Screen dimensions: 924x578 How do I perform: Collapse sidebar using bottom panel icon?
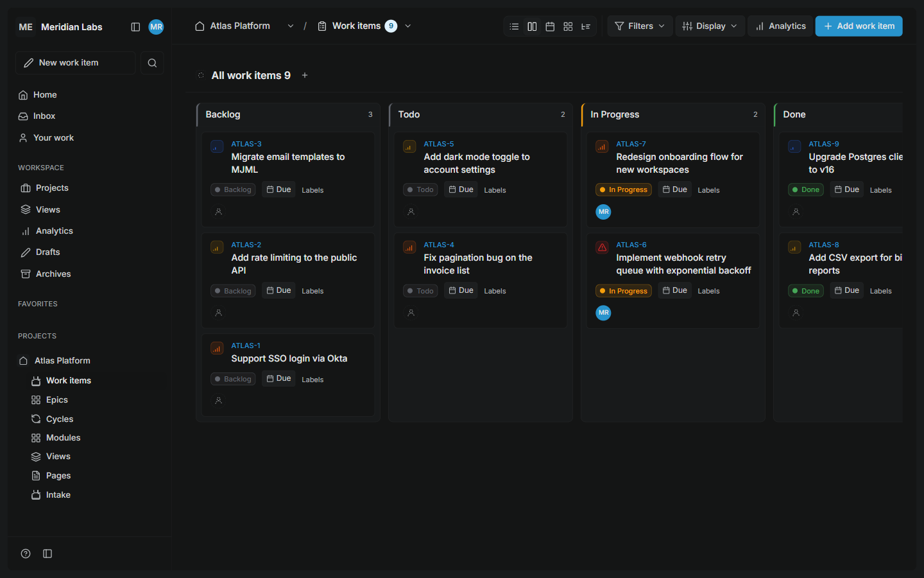[47, 554]
